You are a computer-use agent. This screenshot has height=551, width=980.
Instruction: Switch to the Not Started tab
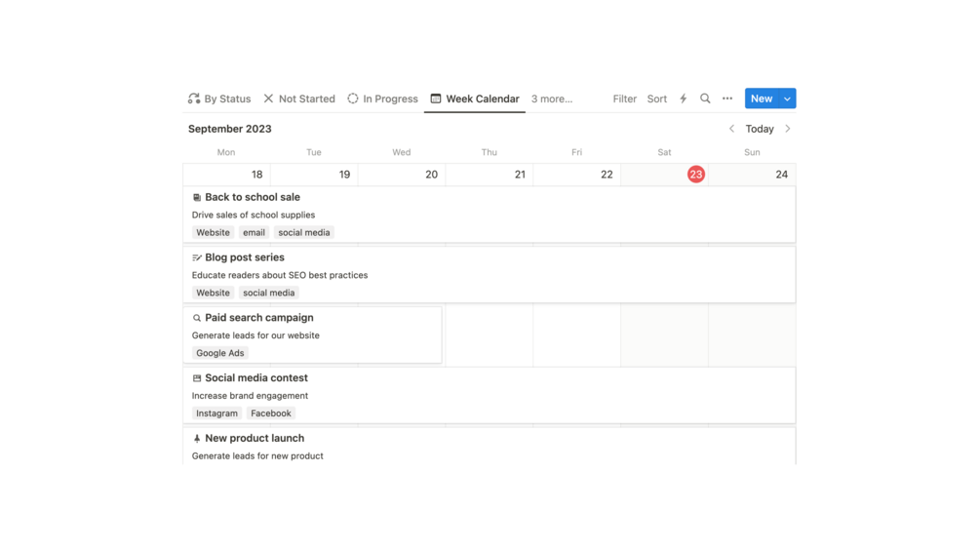298,98
